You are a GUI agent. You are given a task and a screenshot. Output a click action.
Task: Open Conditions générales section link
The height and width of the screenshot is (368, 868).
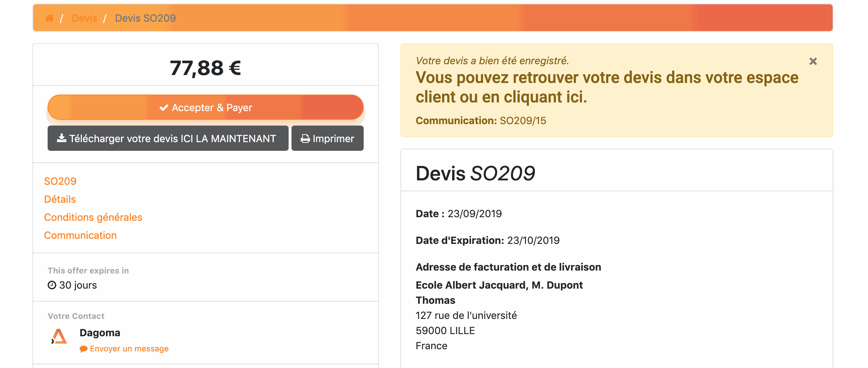[93, 217]
